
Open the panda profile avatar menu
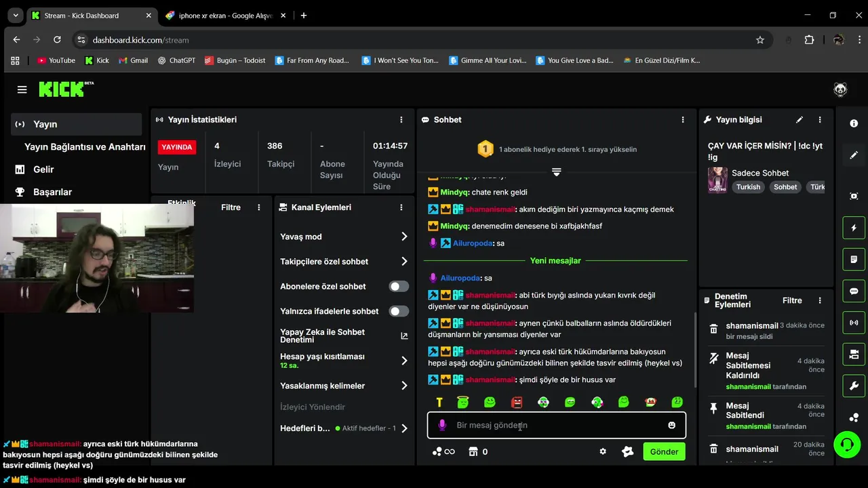pos(840,89)
